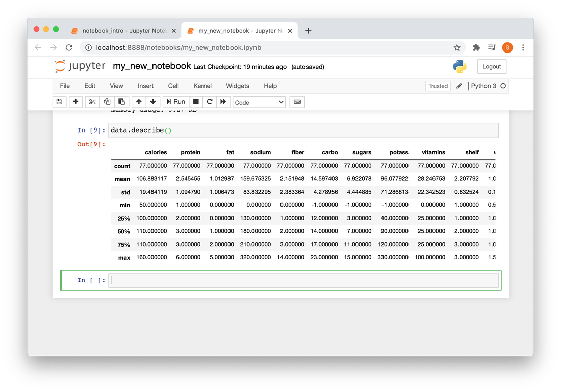The height and width of the screenshot is (392, 561).
Task: Bookmark the page with star icon
Action: pos(457,47)
